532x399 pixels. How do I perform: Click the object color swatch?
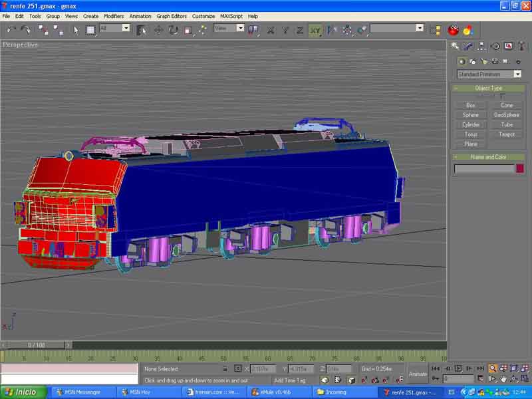pos(519,169)
